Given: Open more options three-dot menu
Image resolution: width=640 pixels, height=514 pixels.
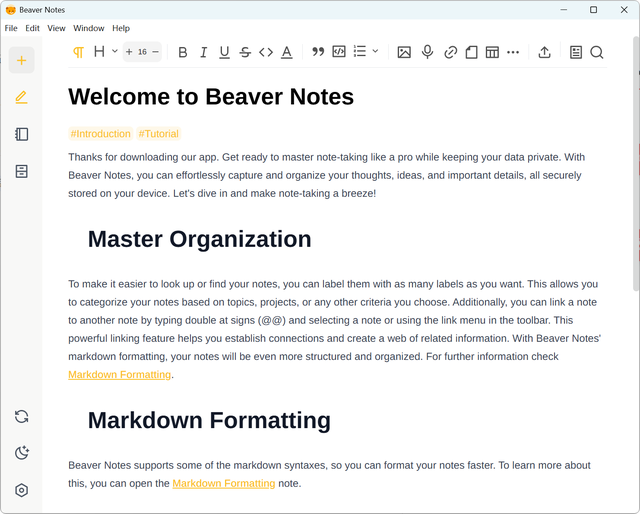Looking at the screenshot, I should click(513, 52).
